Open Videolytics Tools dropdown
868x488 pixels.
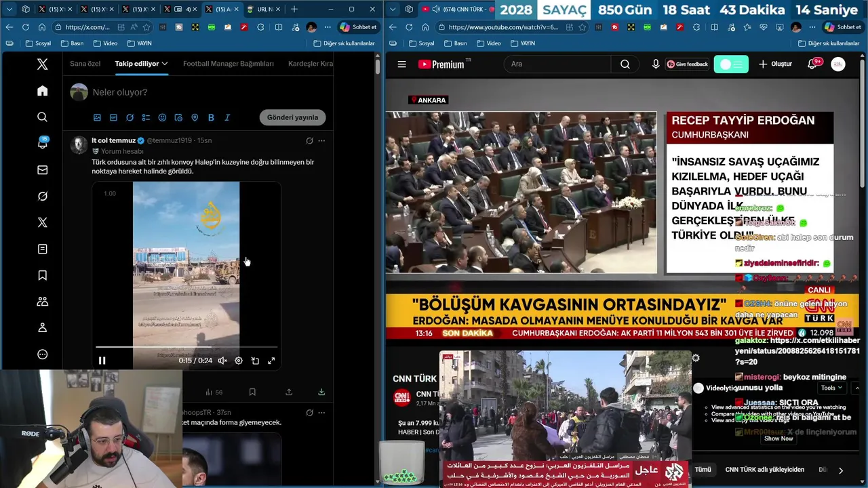pos(831,388)
